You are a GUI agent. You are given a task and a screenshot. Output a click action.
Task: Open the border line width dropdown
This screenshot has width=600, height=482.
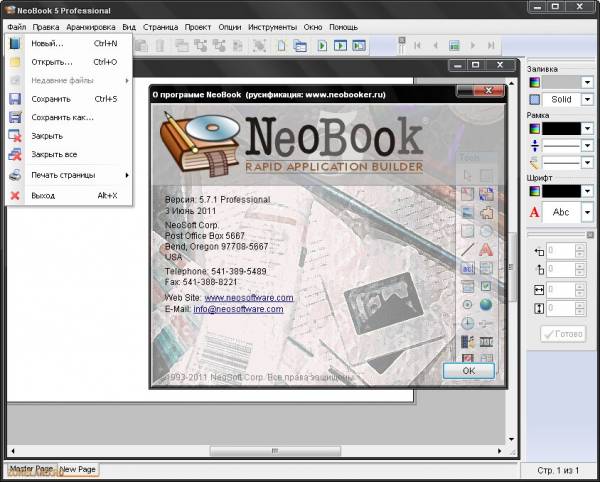(x=587, y=146)
